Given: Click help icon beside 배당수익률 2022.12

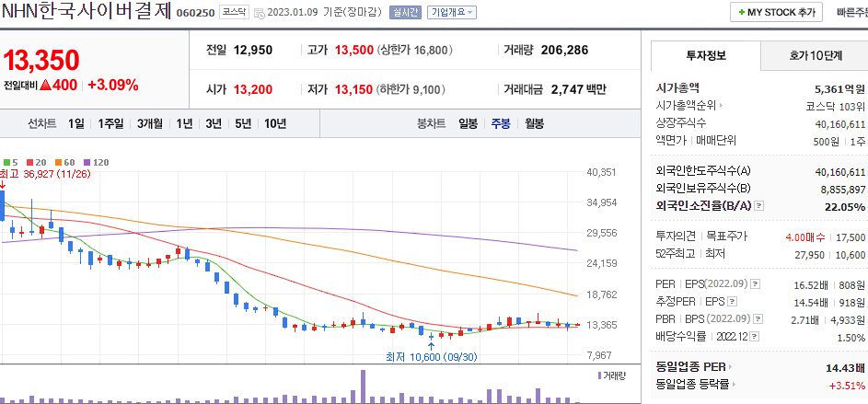Looking at the screenshot, I should point(755,337).
